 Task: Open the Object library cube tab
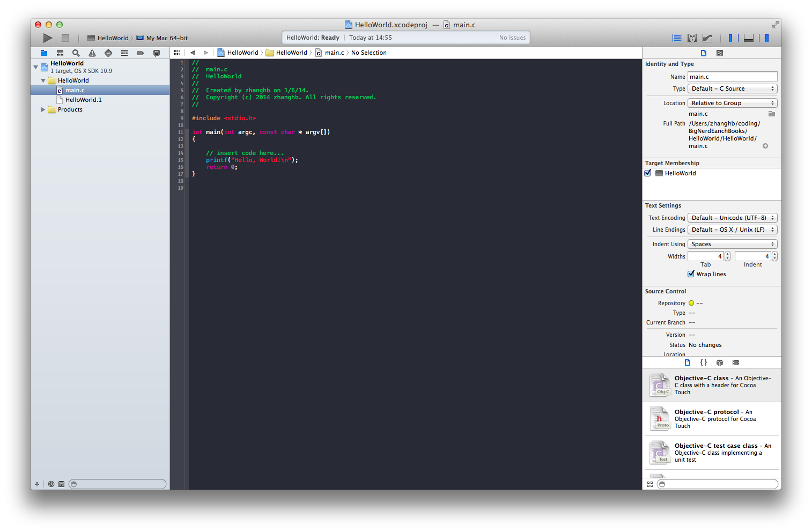(x=720, y=363)
